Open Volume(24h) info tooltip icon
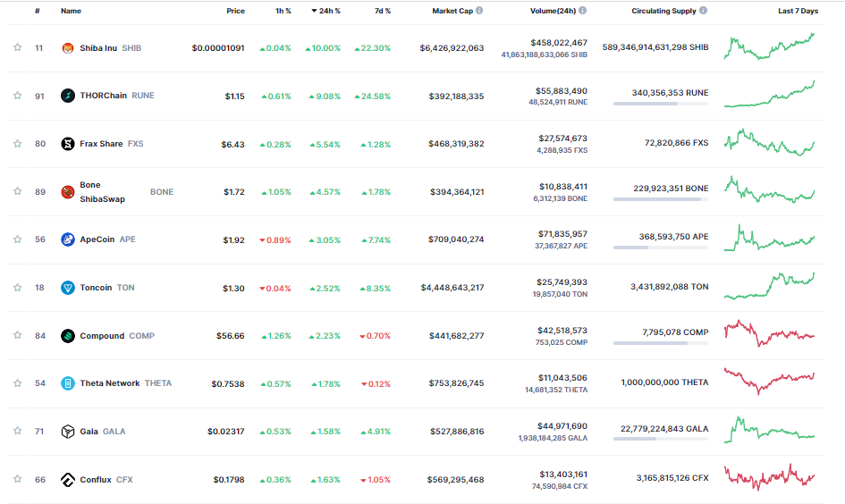 pyautogui.click(x=582, y=10)
